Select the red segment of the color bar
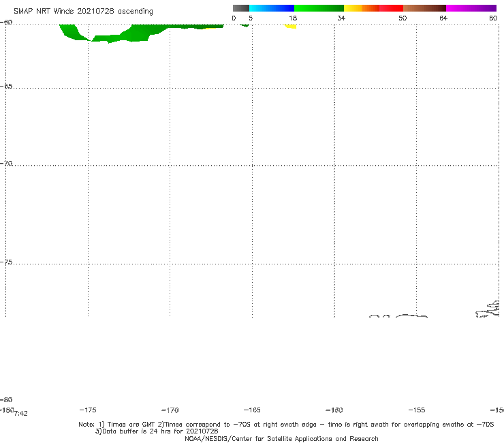 (391, 8)
